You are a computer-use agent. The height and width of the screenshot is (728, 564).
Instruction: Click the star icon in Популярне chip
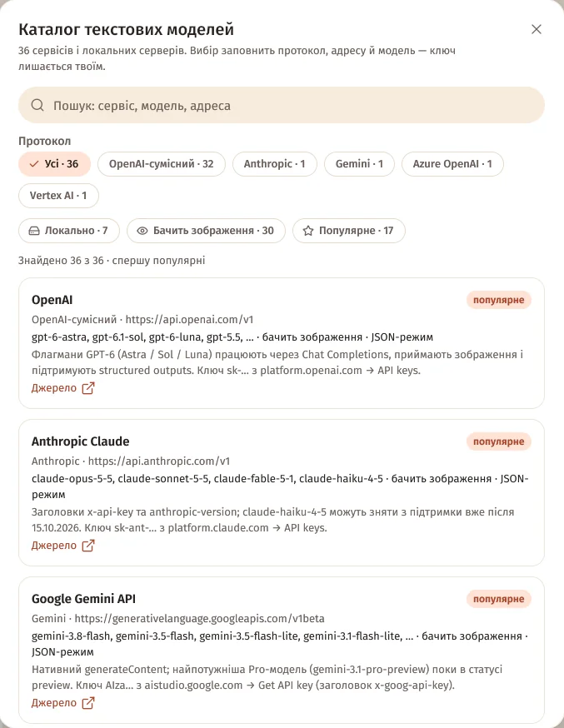308,230
